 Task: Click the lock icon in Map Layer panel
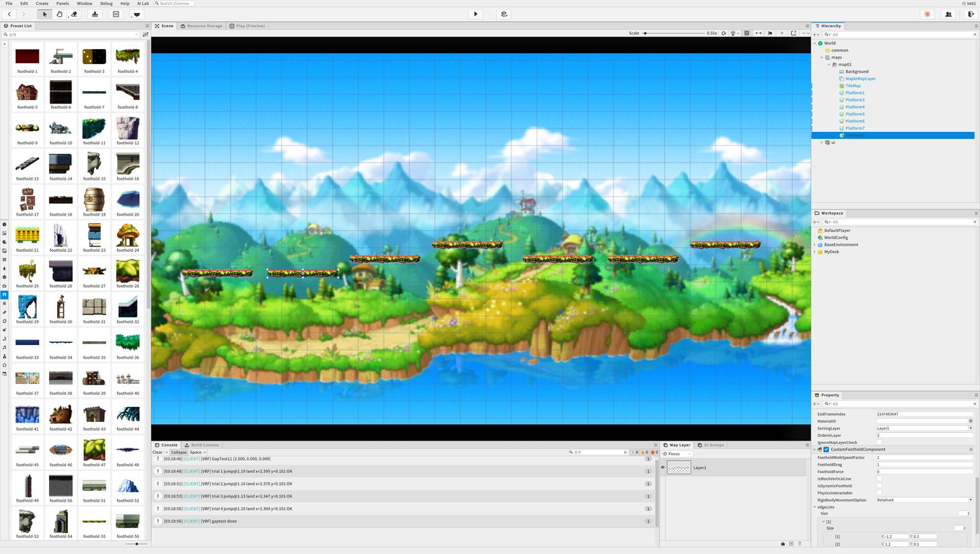coord(783,543)
